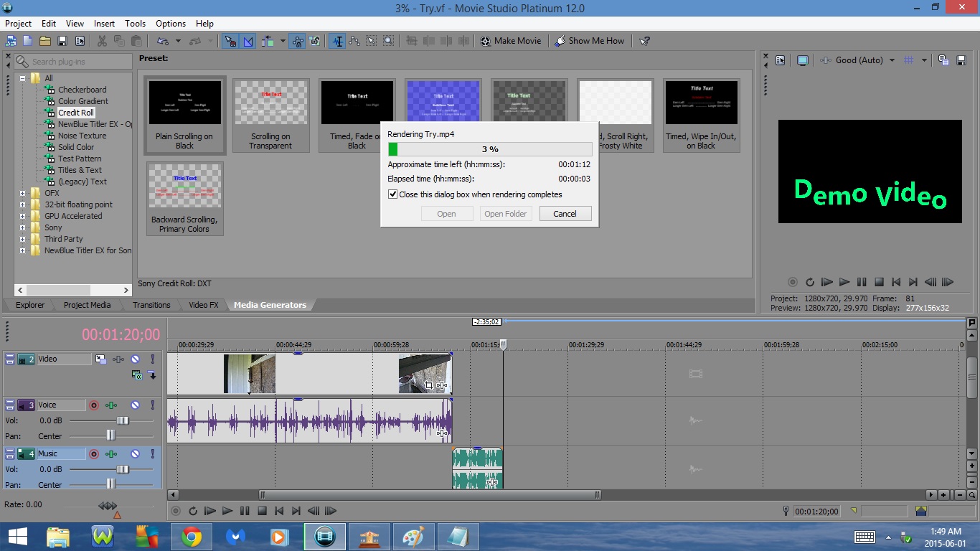The width and height of the screenshot is (980, 551).
Task: Switch to the Explorer tab
Action: click(30, 305)
